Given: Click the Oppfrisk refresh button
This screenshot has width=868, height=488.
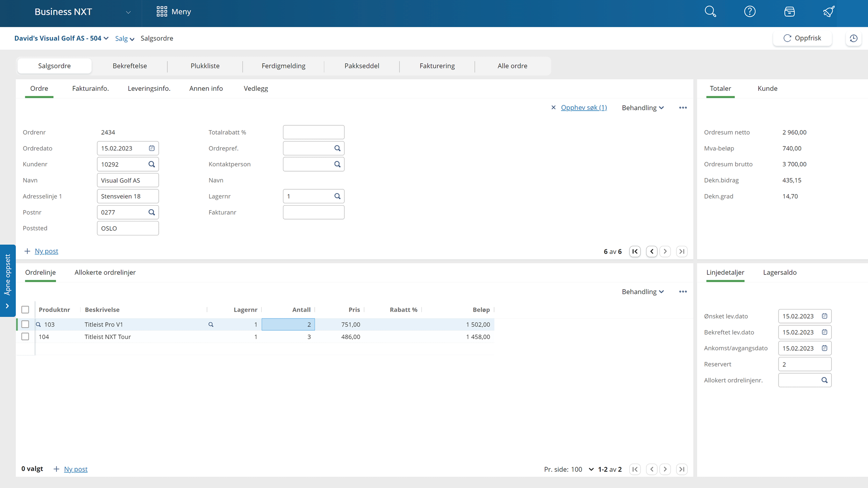Looking at the screenshot, I should (802, 38).
